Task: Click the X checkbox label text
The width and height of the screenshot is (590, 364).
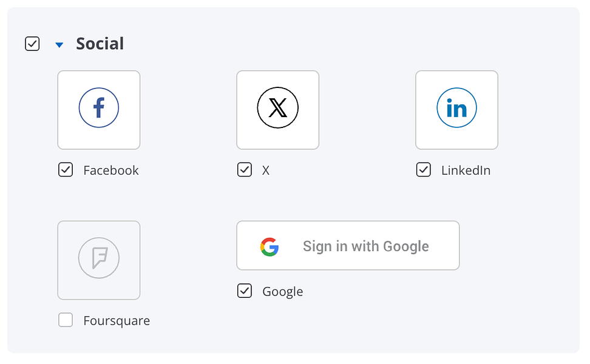Action: point(265,170)
